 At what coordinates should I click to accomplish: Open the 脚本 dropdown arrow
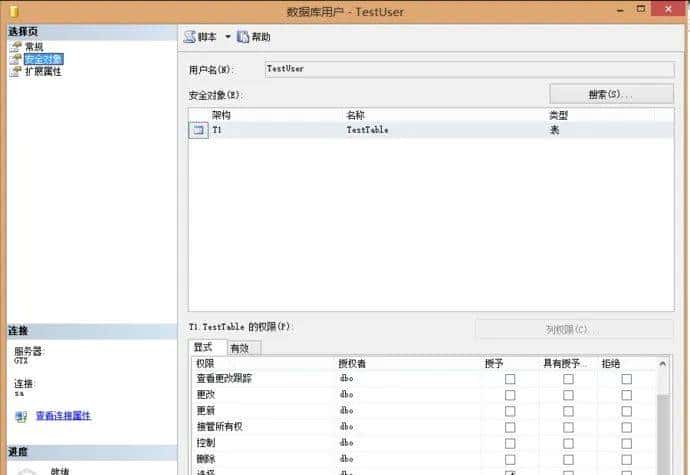pos(228,37)
